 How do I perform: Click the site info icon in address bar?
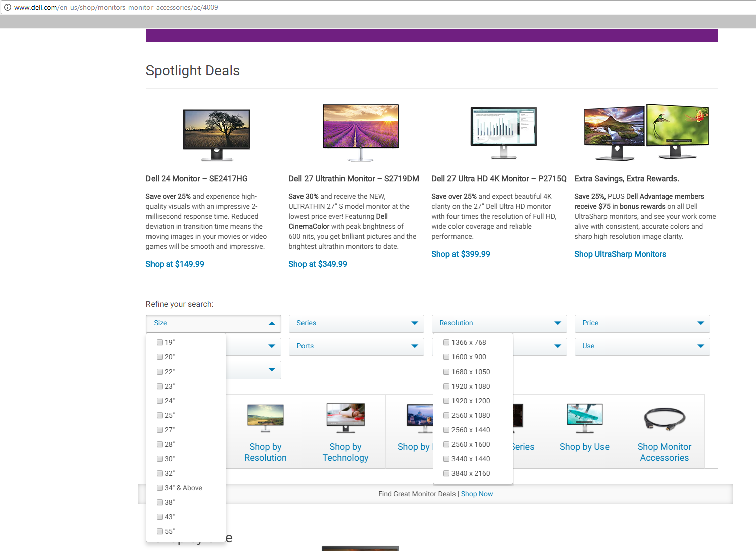pyautogui.click(x=8, y=7)
